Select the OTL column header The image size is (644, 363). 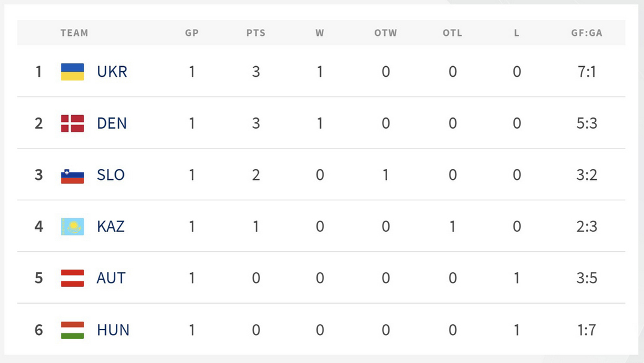pyautogui.click(x=453, y=33)
